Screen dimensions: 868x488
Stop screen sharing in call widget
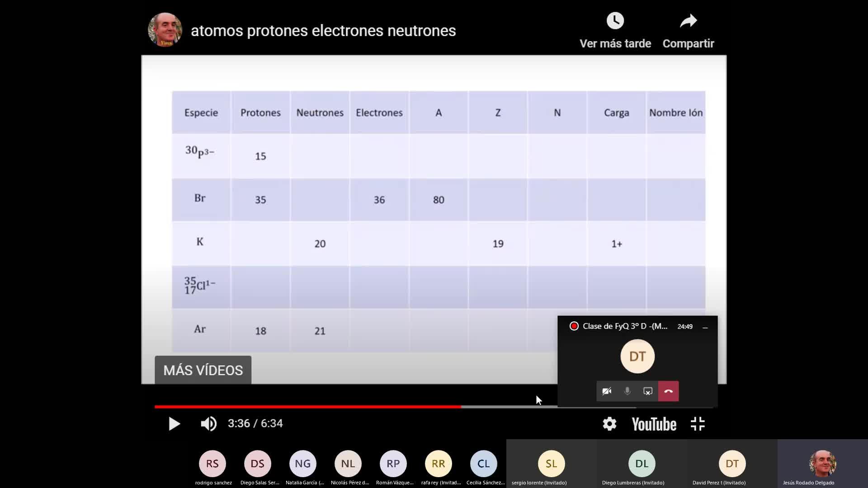(648, 391)
